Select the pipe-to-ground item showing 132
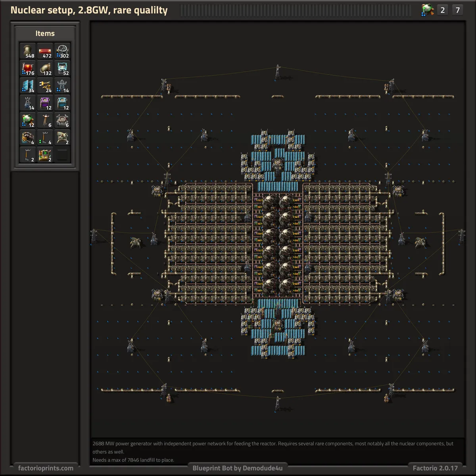476x476 pixels. pyautogui.click(x=45, y=69)
